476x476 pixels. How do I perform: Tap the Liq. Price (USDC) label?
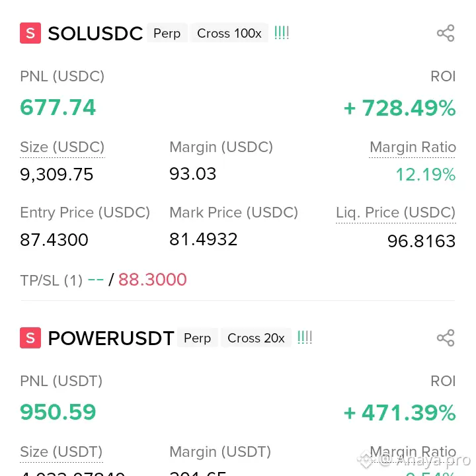point(395,213)
